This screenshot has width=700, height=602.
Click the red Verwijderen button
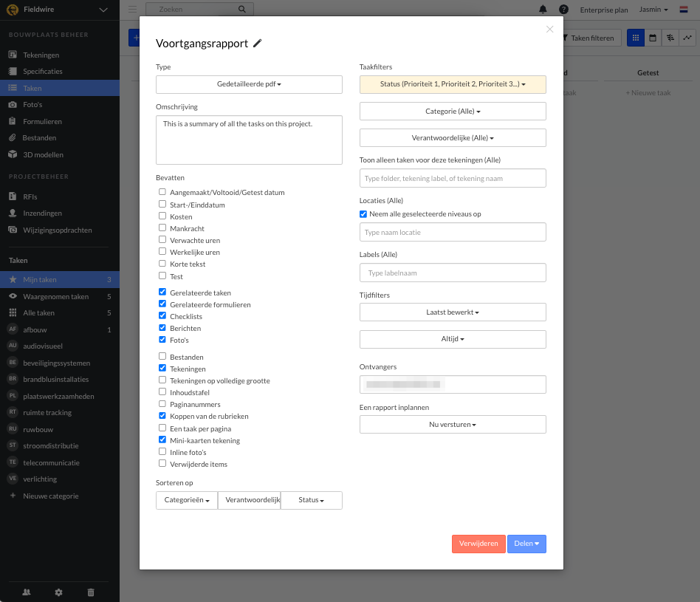[x=478, y=544]
